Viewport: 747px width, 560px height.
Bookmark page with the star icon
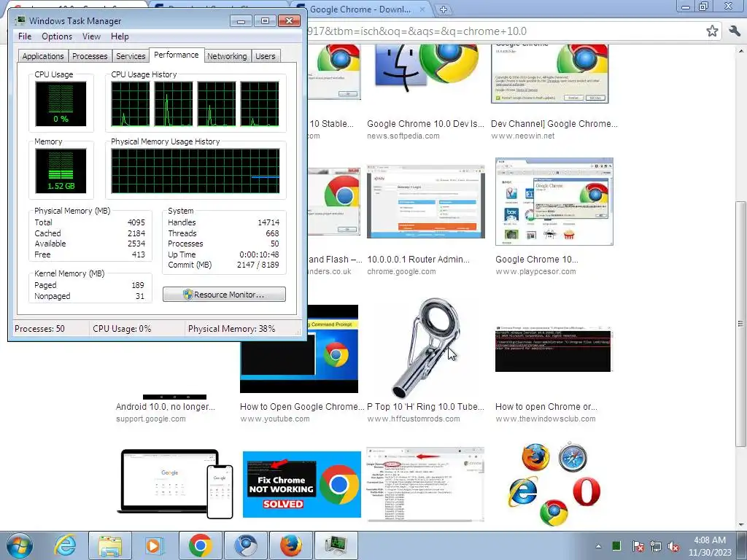[712, 31]
